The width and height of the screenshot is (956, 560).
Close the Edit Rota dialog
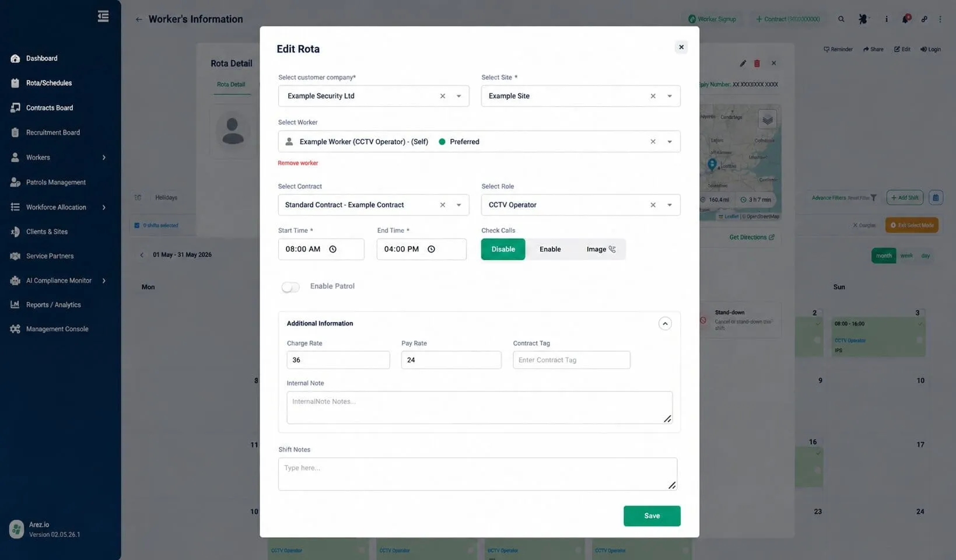tap(681, 47)
